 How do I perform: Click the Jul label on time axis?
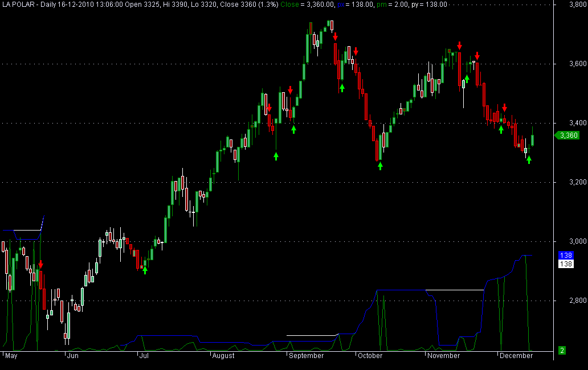[x=144, y=356]
